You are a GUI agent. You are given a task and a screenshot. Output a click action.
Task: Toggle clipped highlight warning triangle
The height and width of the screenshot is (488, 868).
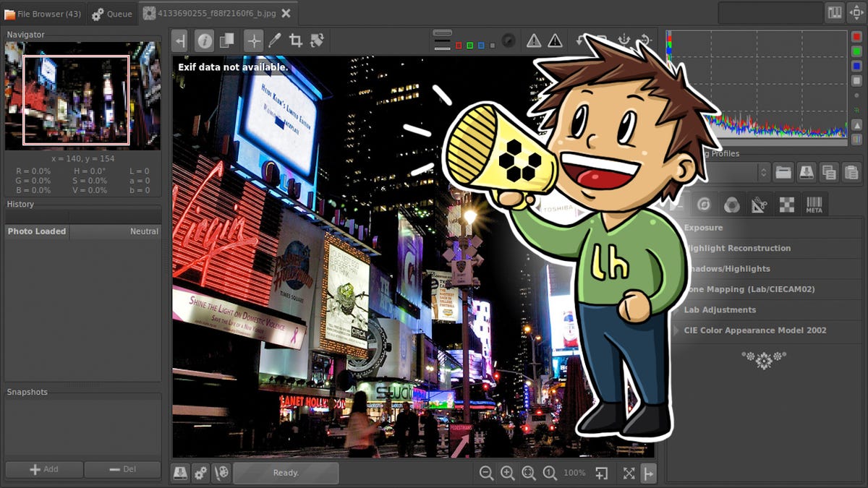[x=555, y=41]
